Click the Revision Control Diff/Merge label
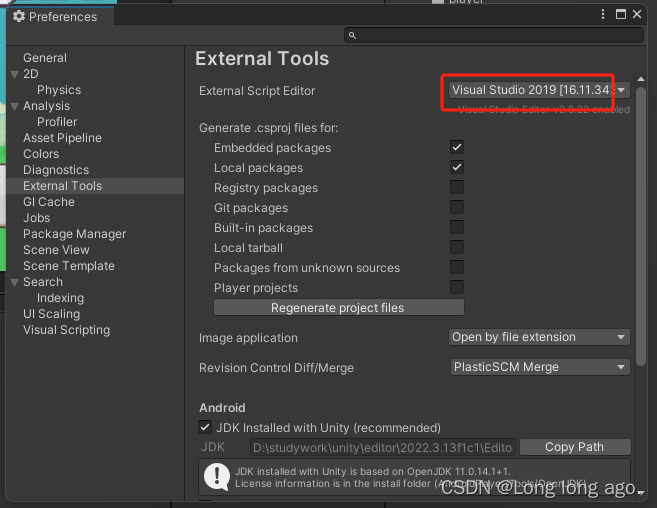The image size is (657, 508). coord(276,368)
